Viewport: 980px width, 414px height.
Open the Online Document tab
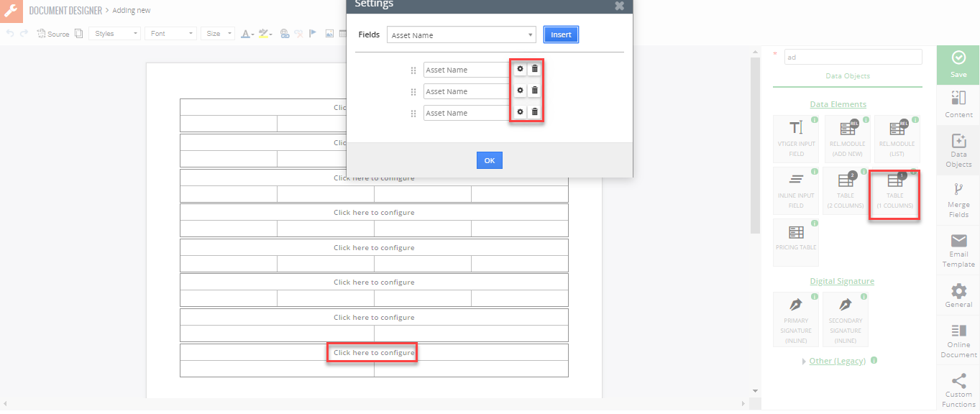coord(958,340)
